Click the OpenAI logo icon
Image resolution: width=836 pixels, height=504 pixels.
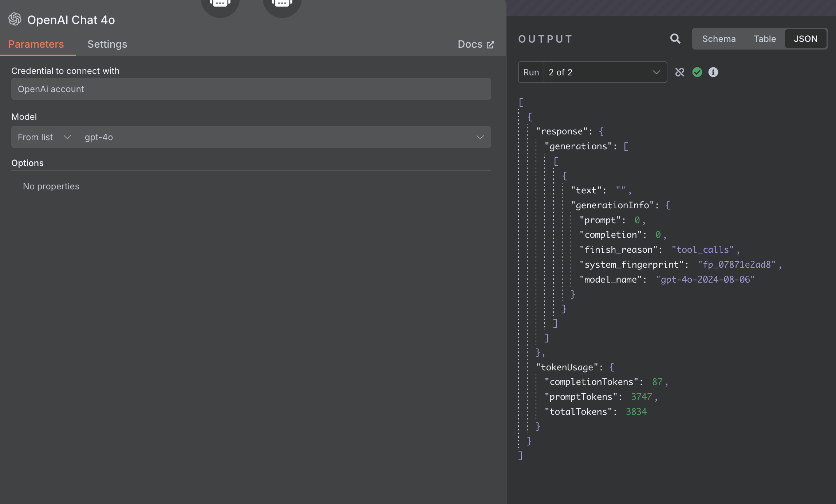click(x=15, y=19)
